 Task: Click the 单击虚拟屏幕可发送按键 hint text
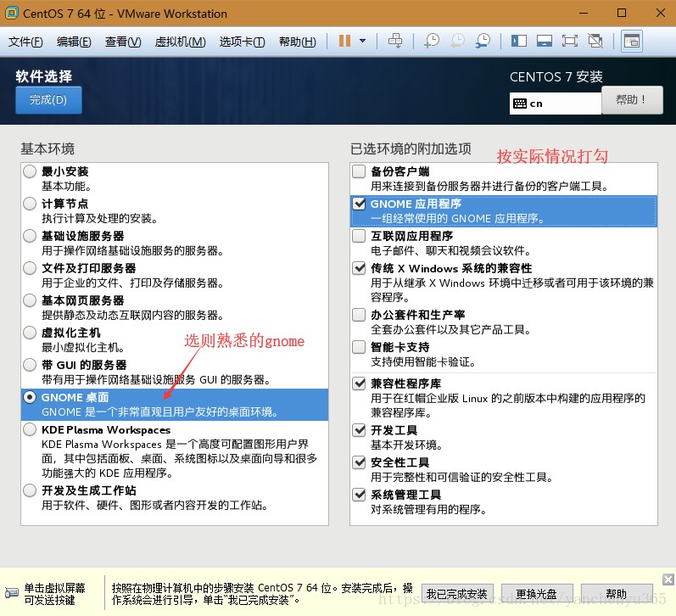pos(55,594)
